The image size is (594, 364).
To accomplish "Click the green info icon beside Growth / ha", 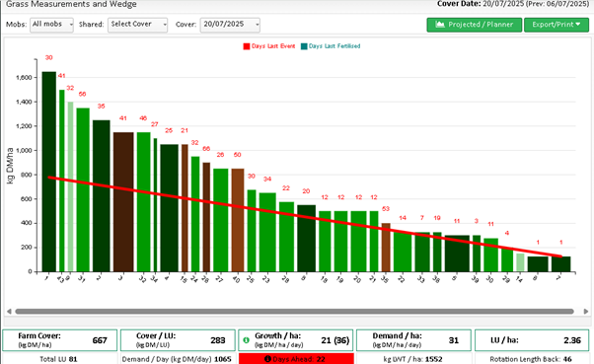I will [247, 340].
